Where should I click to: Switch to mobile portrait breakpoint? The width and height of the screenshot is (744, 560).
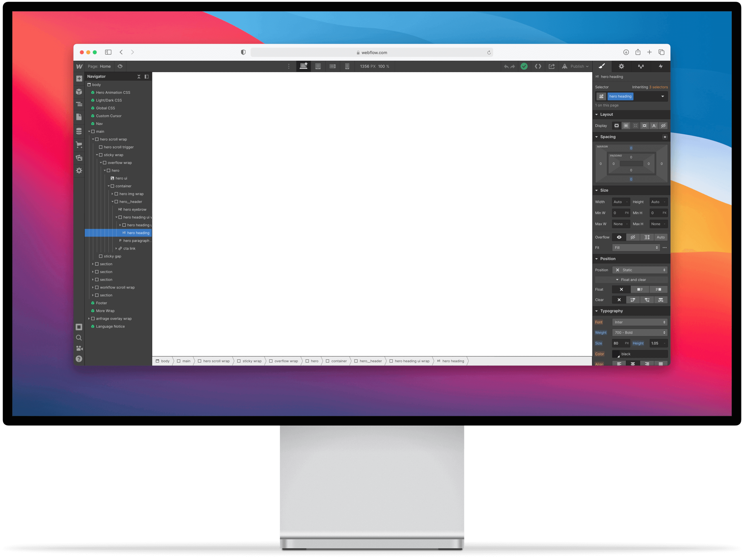[347, 66]
